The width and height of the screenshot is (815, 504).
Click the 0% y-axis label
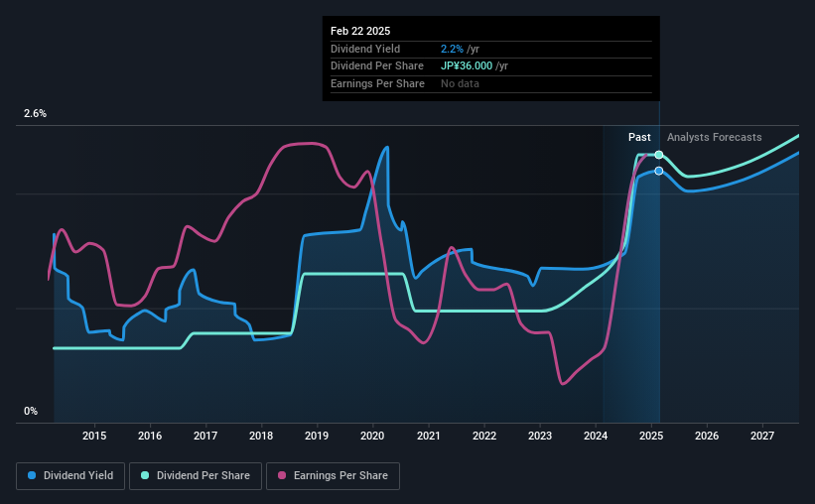point(31,411)
